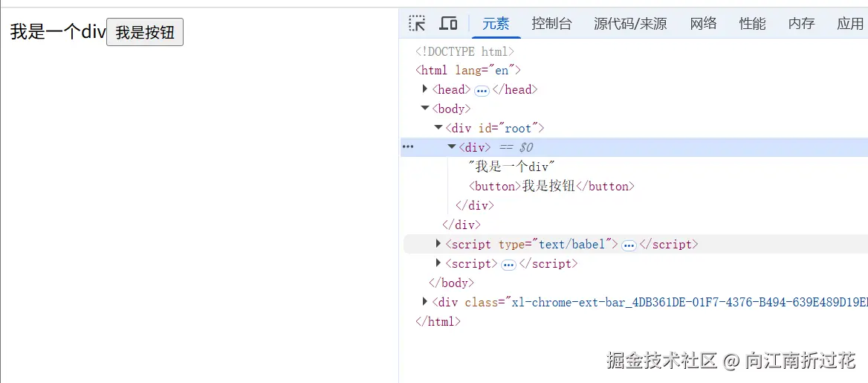Select the <!DOCTYPE html> line
The height and width of the screenshot is (383, 868).
465,51
